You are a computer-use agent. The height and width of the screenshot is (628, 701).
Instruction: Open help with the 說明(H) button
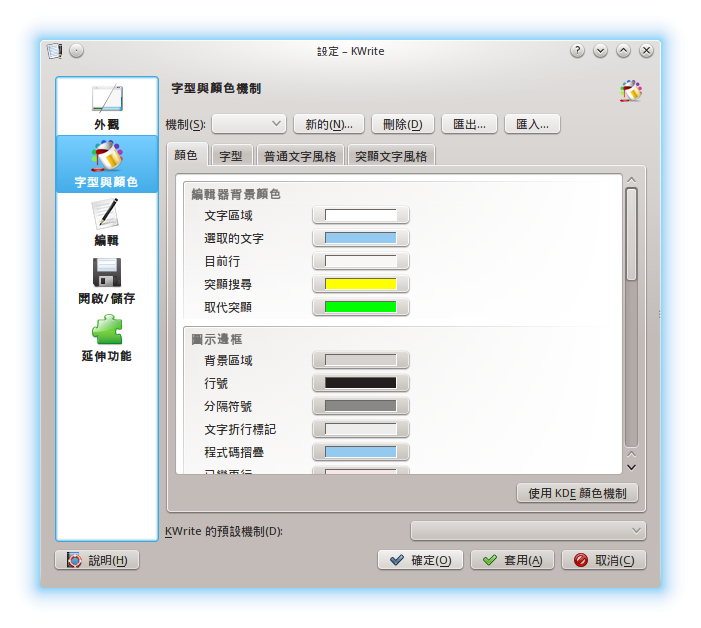pyautogui.click(x=97, y=560)
